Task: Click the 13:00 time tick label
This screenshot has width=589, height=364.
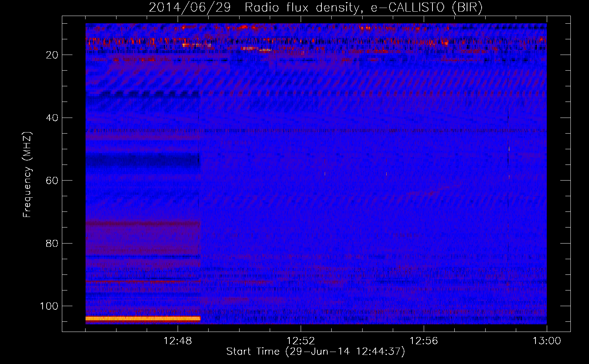Action: click(547, 341)
